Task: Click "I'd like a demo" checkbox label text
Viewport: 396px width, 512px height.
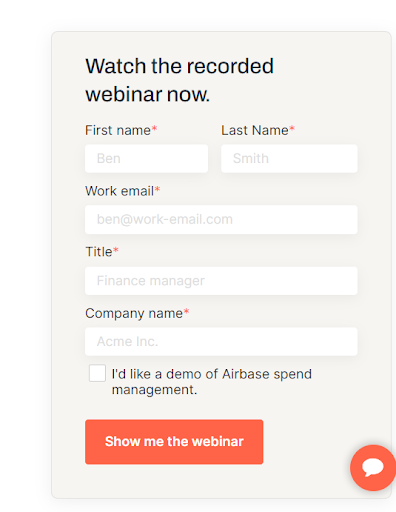Action: pos(212,382)
